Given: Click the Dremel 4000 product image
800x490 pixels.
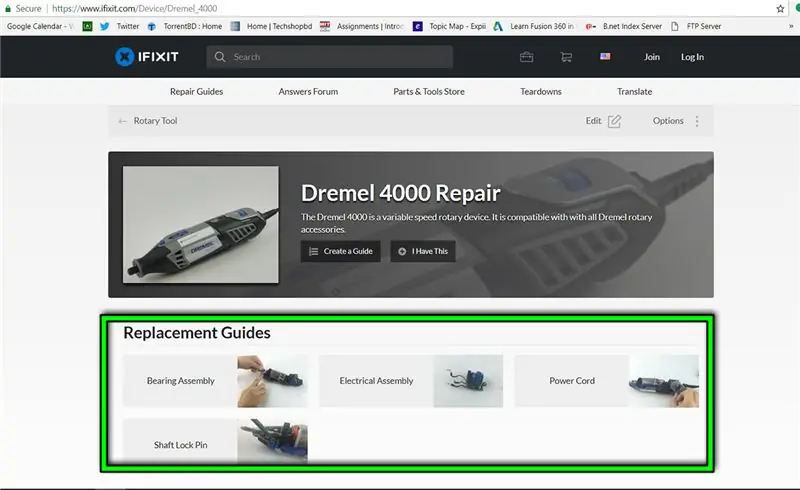Looking at the screenshot, I should coord(201,225).
